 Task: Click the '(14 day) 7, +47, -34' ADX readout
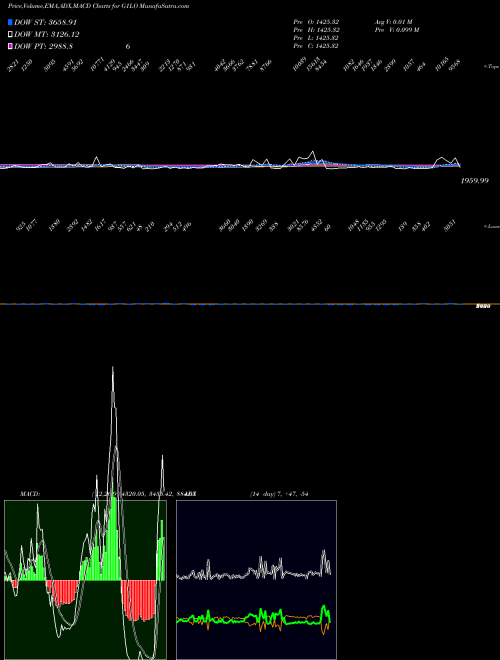[279, 494]
